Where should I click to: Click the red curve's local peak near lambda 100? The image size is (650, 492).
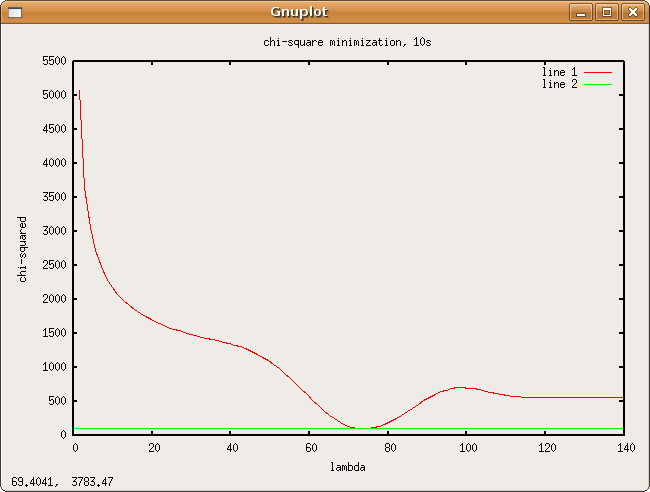461,387
